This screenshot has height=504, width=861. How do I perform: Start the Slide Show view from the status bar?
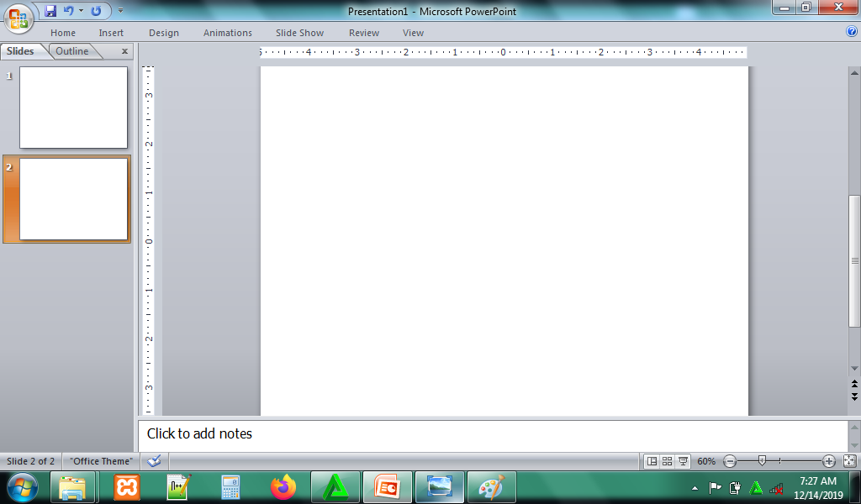tap(683, 461)
